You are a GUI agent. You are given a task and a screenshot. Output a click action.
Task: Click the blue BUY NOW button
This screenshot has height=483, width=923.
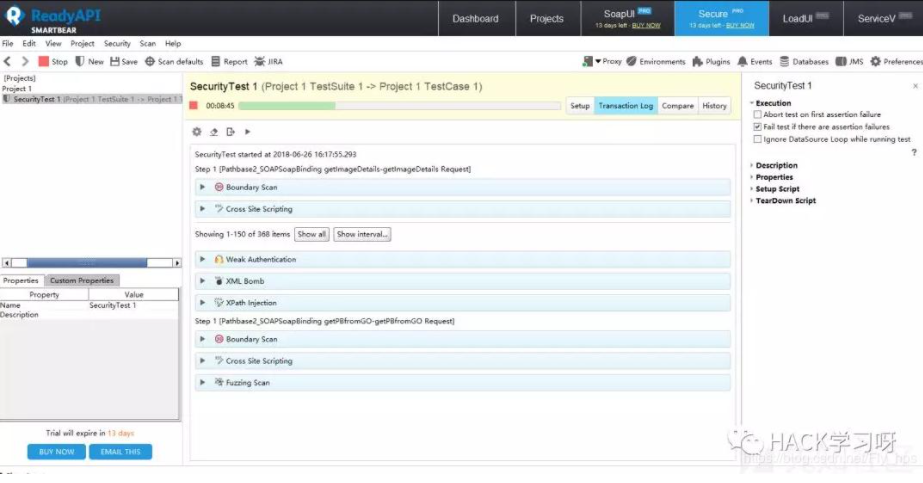point(57,452)
